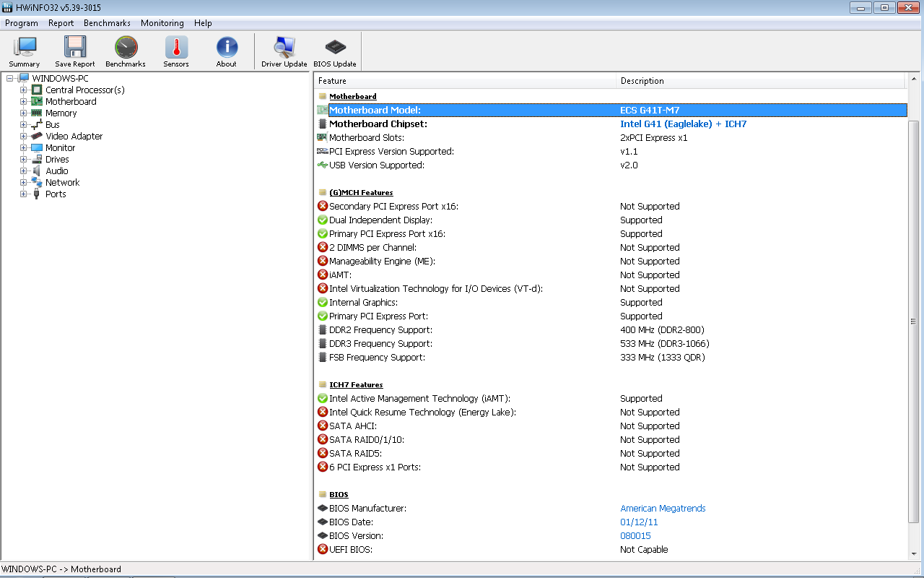Click the DDR3 Frequency Support row label

380,343
